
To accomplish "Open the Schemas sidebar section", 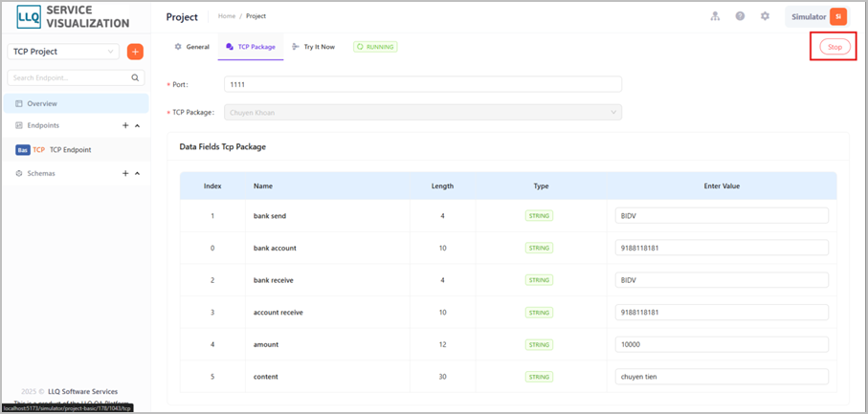I will [41, 174].
